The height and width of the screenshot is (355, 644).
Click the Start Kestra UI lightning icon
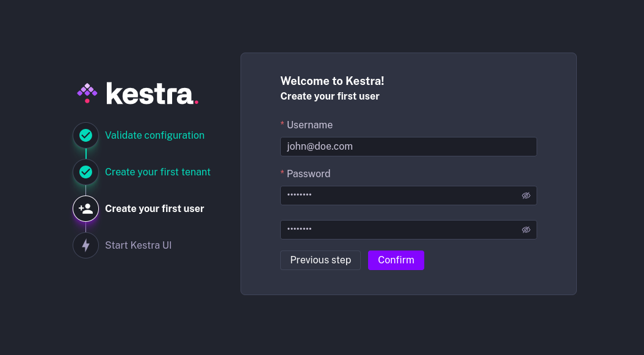coord(85,245)
